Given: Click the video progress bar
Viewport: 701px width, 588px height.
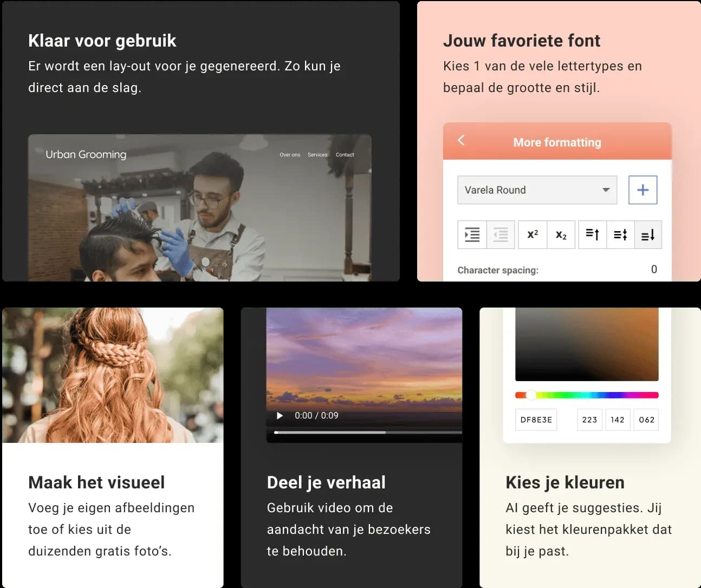Looking at the screenshot, I should (x=368, y=433).
